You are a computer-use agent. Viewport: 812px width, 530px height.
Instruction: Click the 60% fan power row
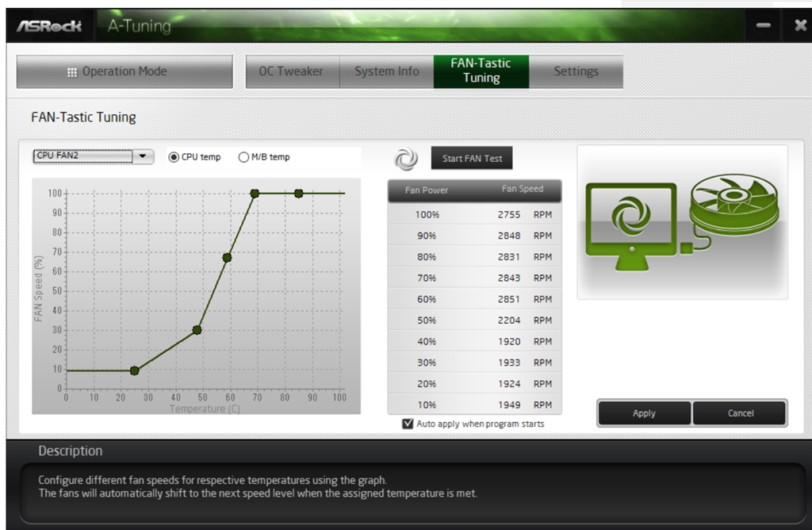coord(474,299)
